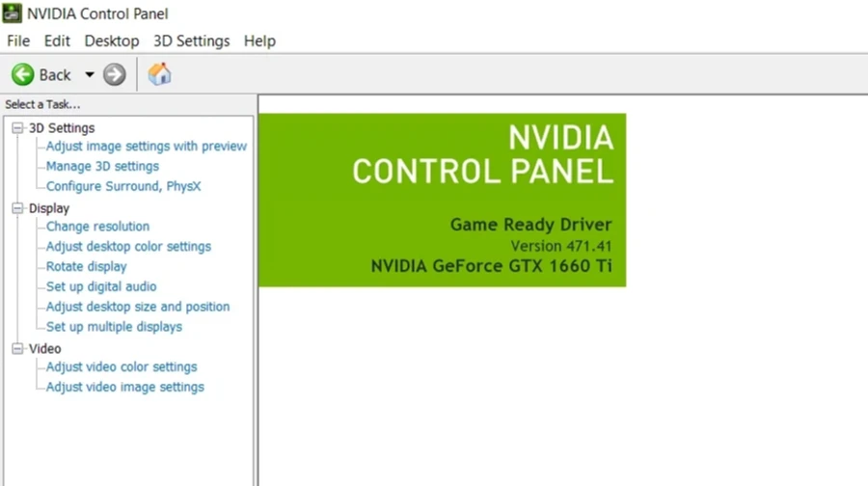Click the NVIDIA GeForce GTX 1660 Ti text
The image size is (868, 486).
(492, 266)
